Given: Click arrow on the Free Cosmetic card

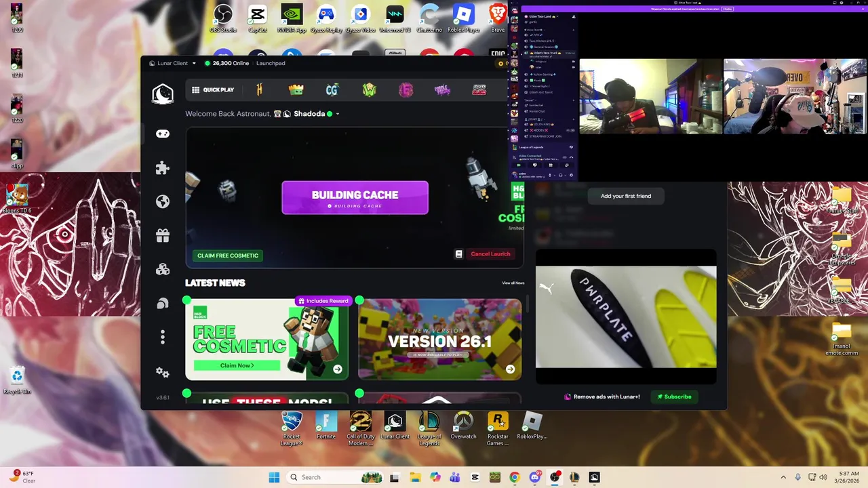Looking at the screenshot, I should [x=337, y=369].
